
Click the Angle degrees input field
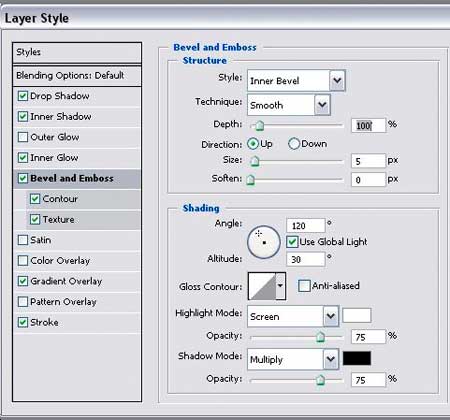pos(306,226)
